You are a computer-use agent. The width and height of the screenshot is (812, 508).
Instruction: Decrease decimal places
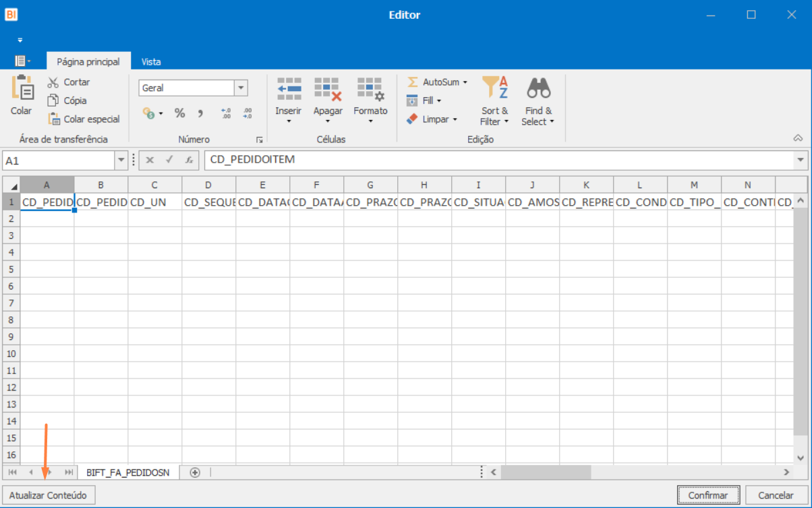click(248, 113)
